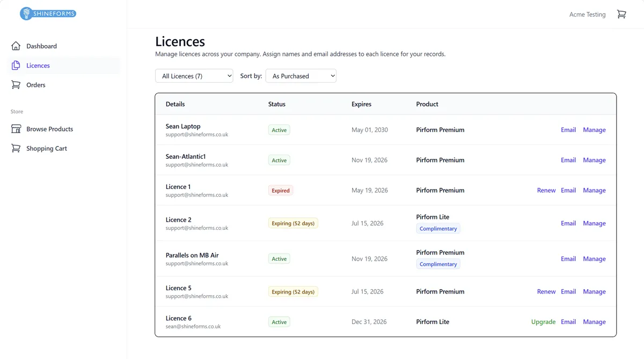Image resolution: width=644 pixels, height=359 pixels.
Task: Click the Details column header
Action: pyautogui.click(x=175, y=104)
